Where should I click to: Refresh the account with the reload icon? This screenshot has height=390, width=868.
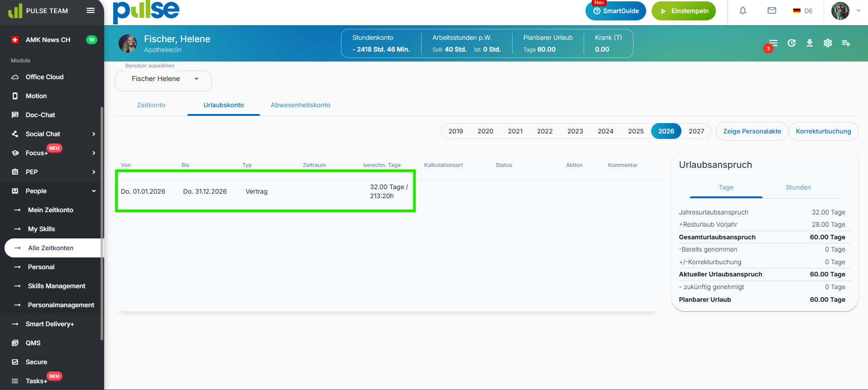click(x=791, y=43)
